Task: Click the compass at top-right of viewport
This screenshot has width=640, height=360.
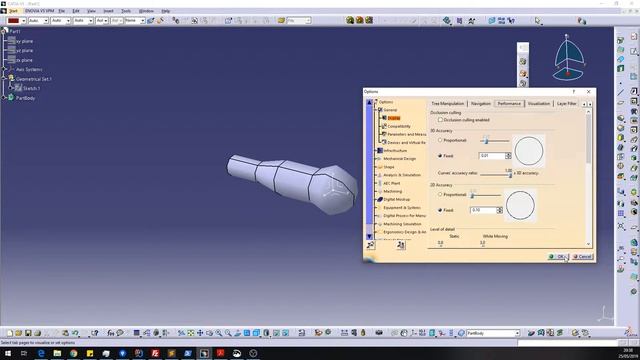Action: pyautogui.click(x=569, y=58)
